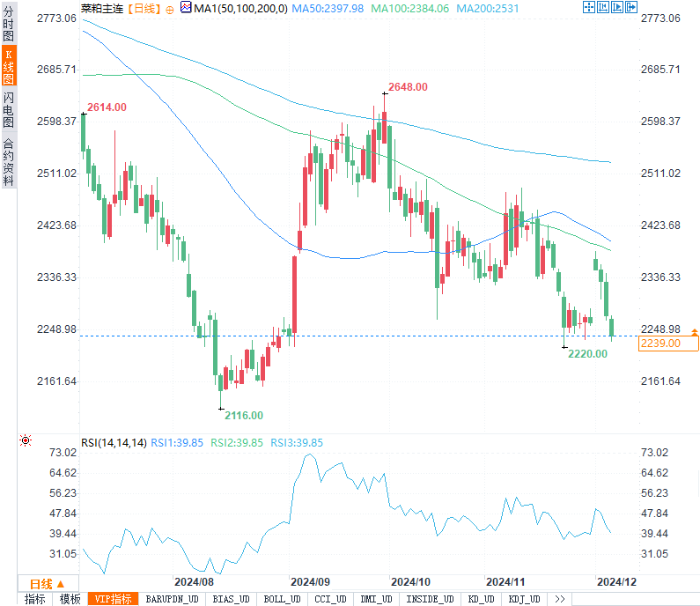Image resolution: width=700 pixels, height=606 pixels.
Task: Select the VIP指标 tab
Action: point(114,599)
